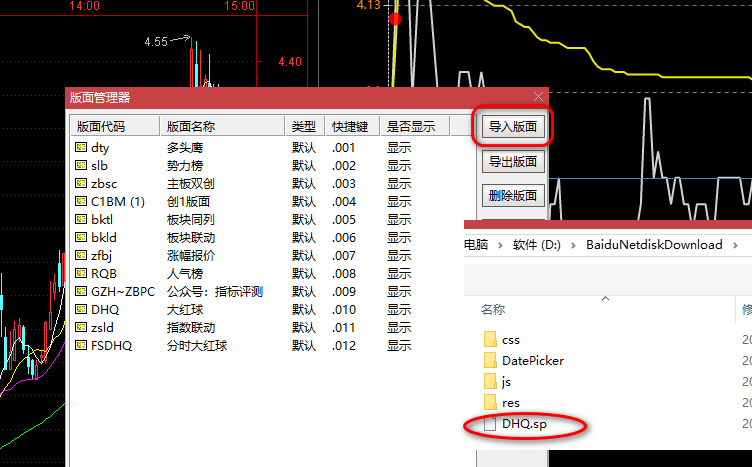The width and height of the screenshot is (752, 467).
Task: Click the 名称 column header in file browser
Action: click(493, 309)
